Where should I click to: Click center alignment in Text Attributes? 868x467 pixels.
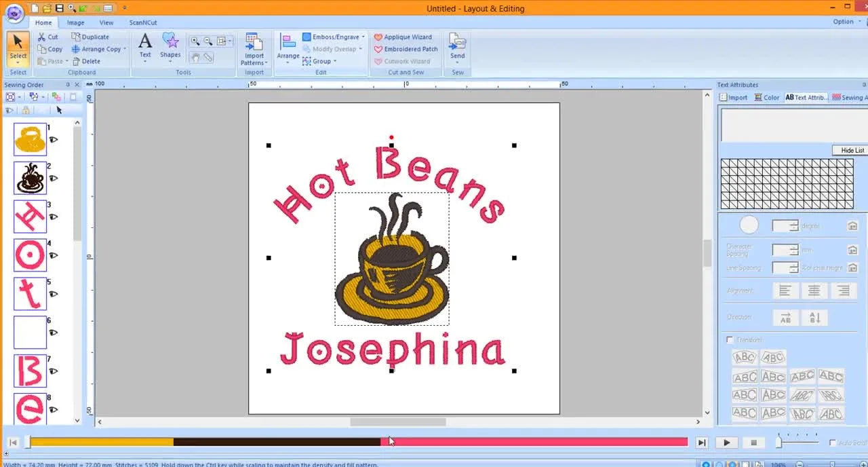point(814,291)
